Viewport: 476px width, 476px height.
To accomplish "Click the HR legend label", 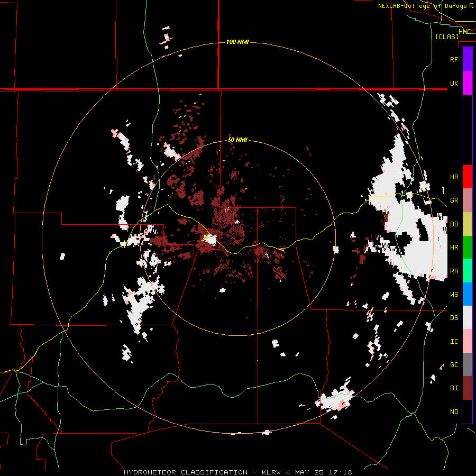I will 454,248.
